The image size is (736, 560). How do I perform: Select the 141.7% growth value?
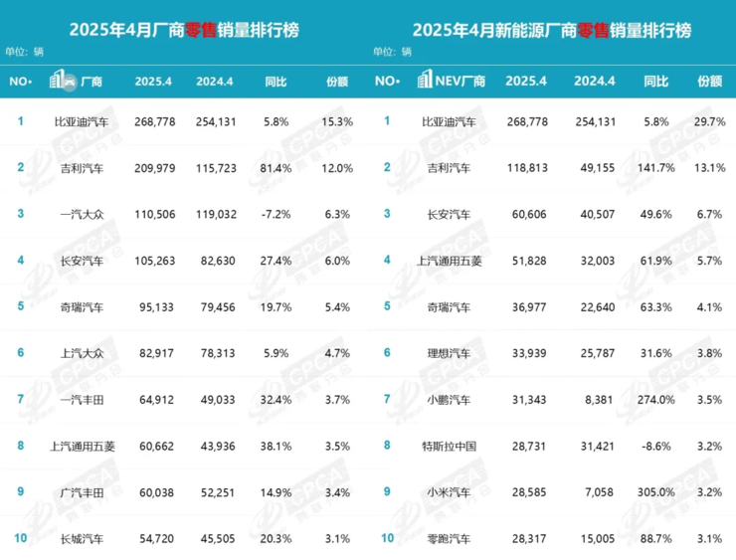(655, 168)
